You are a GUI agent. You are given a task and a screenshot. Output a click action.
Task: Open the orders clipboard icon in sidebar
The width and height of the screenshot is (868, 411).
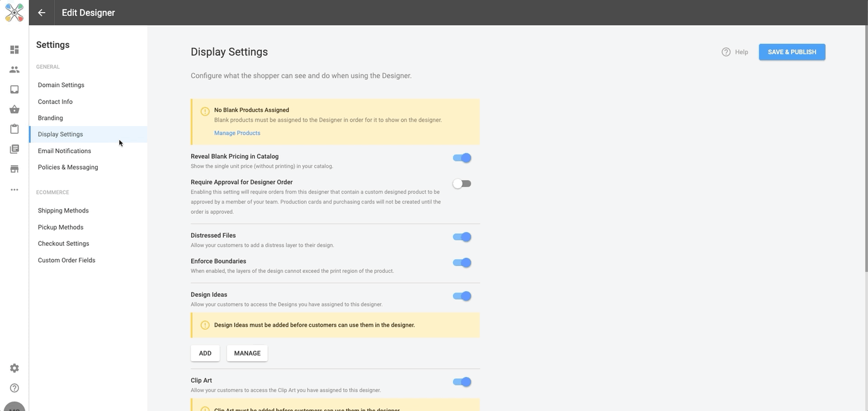(14, 129)
